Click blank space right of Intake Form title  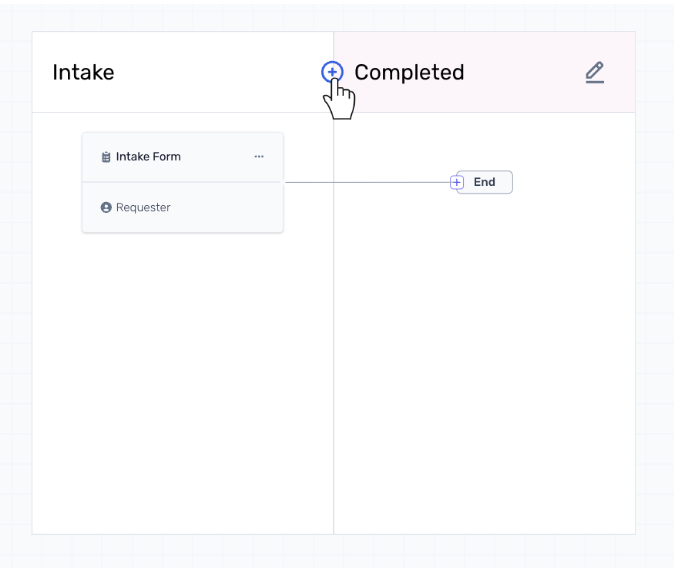pos(215,157)
